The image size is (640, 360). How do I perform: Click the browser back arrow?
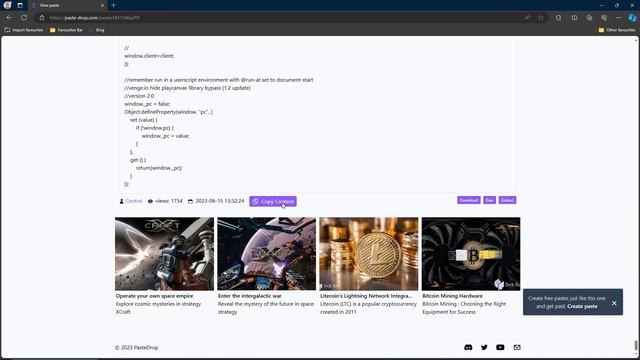9,18
